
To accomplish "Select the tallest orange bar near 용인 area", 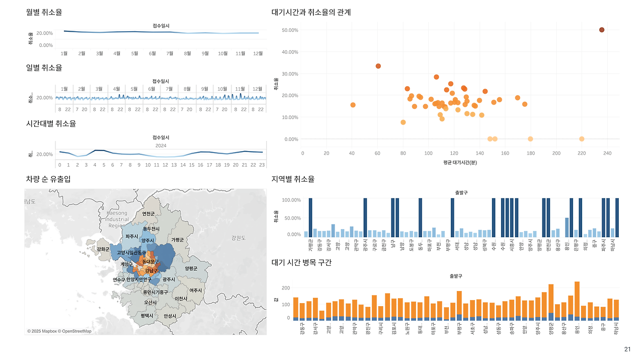I will click(577, 300).
